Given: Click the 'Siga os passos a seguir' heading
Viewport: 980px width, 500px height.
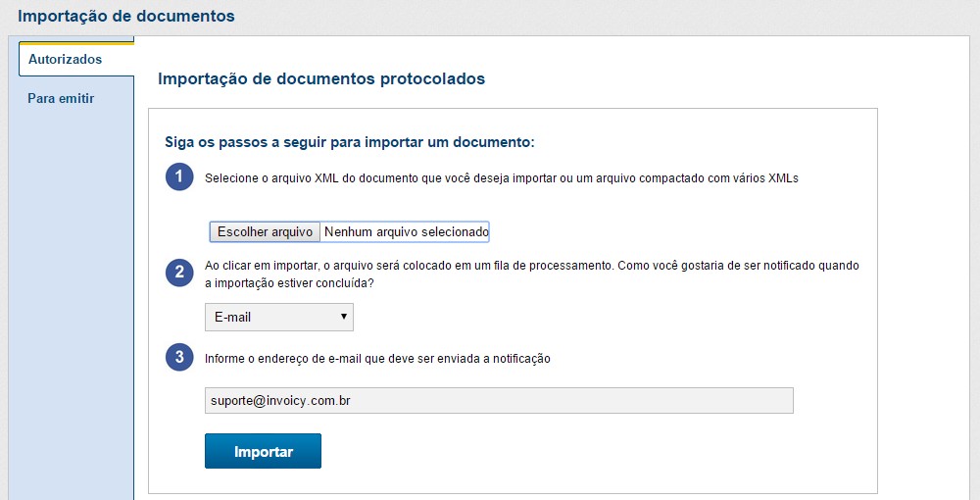Looking at the screenshot, I should click(350, 142).
